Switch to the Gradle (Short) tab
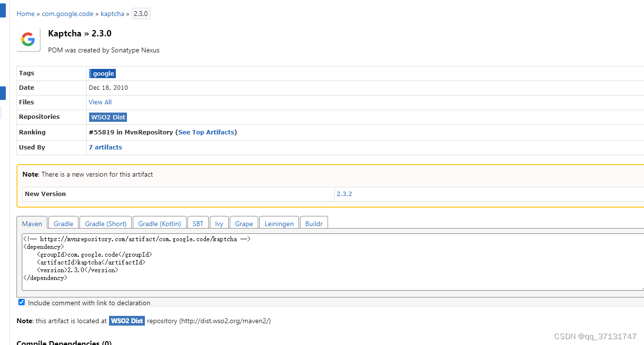 (x=106, y=223)
